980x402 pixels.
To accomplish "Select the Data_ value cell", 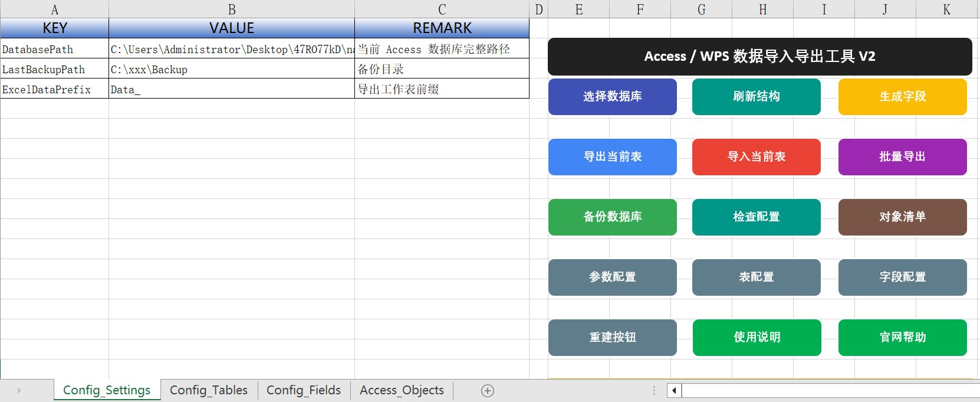I will [232, 89].
